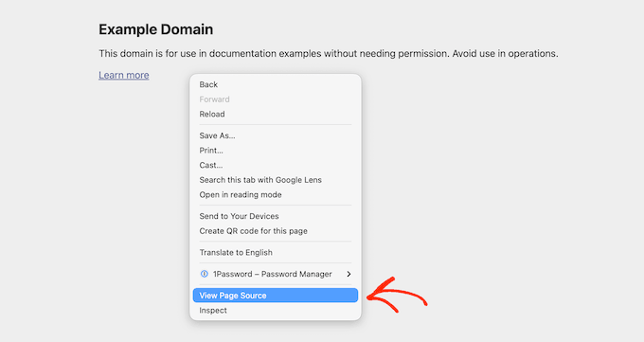644x342 pixels.
Task: Choose Reload from the context menu
Action: coord(276,115)
